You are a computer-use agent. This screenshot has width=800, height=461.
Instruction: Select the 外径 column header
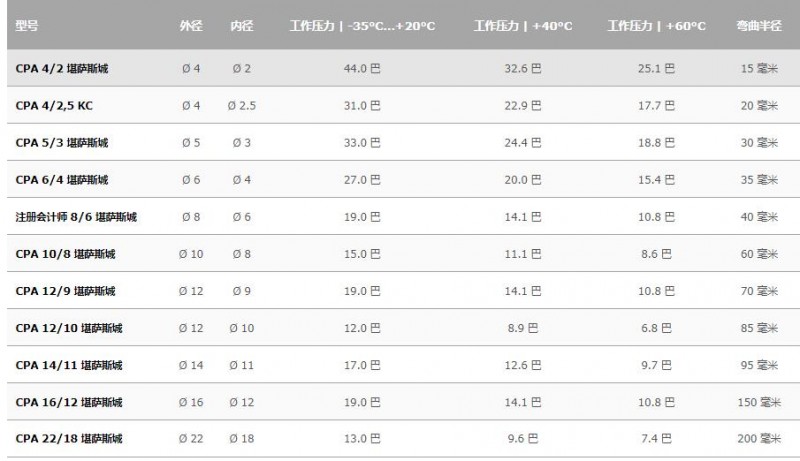191,25
